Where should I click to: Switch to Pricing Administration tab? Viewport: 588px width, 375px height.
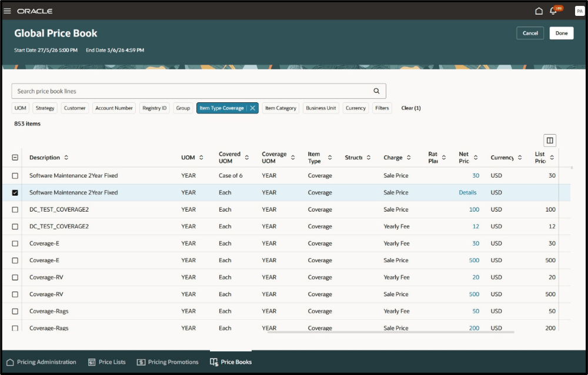[42, 362]
